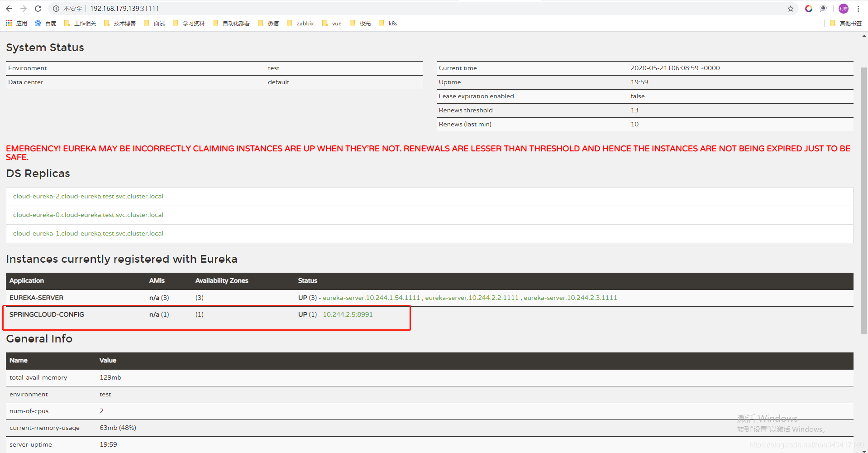Click the scrollbar up arrow
868x453 pixels.
864,36
